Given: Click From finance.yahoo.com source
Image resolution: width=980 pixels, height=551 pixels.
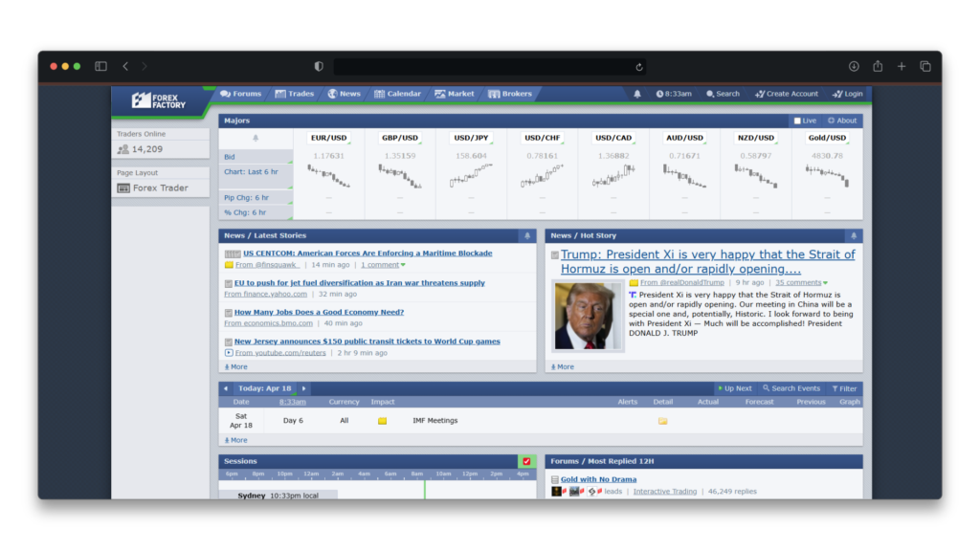Looking at the screenshot, I should point(266,295).
